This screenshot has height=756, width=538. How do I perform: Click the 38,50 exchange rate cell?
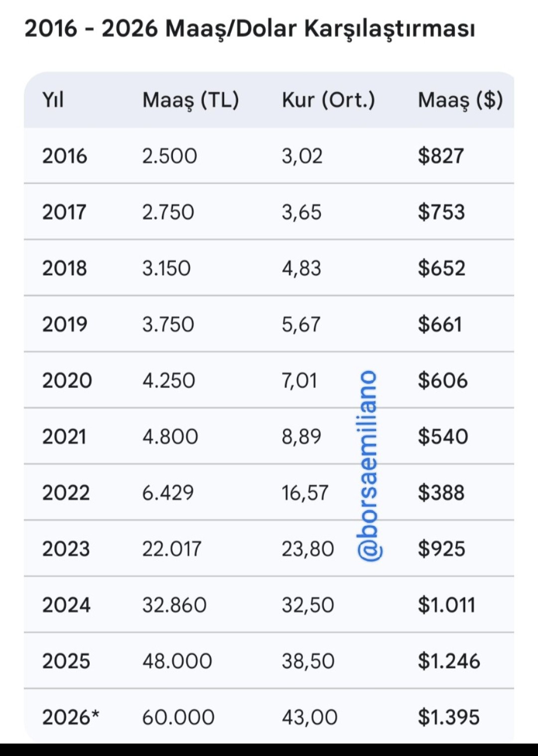(x=308, y=661)
